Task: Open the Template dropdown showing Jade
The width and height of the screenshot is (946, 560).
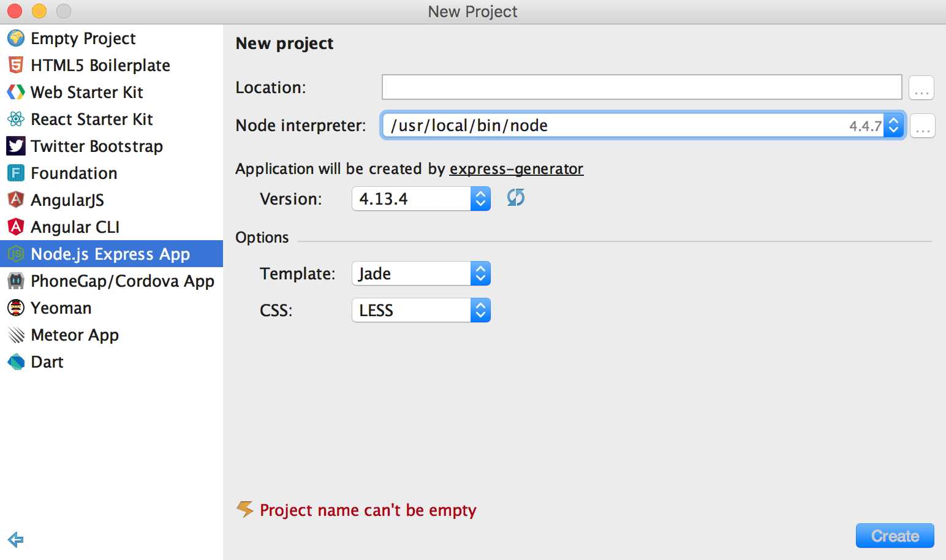Action: click(421, 273)
